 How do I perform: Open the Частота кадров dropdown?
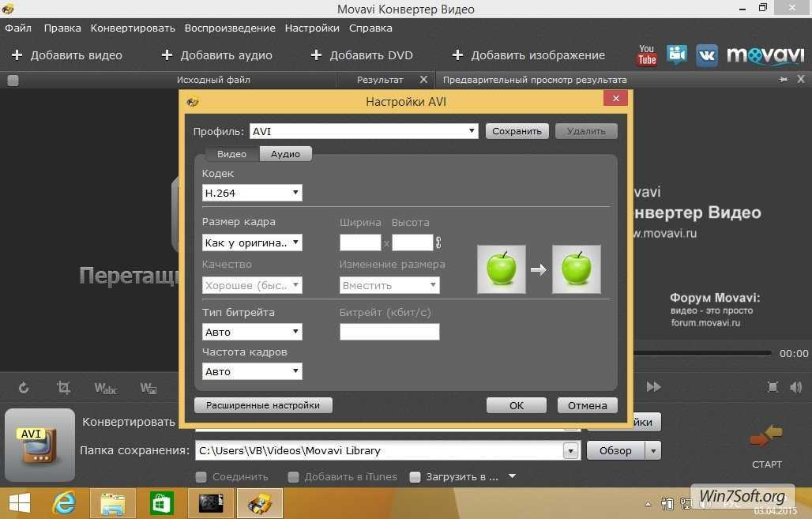point(252,370)
